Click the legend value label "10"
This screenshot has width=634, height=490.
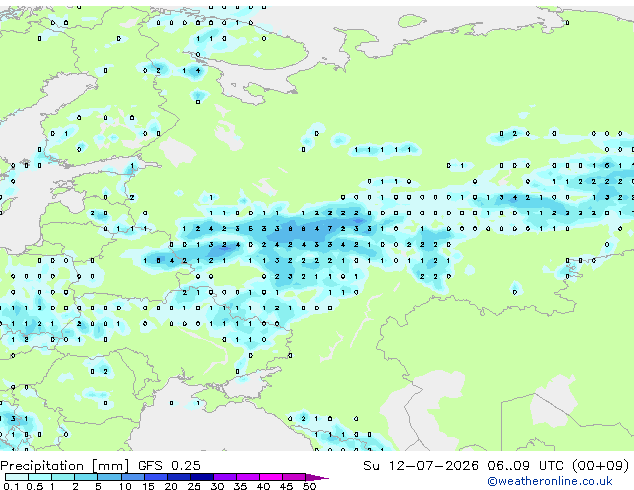pyautogui.click(x=125, y=486)
